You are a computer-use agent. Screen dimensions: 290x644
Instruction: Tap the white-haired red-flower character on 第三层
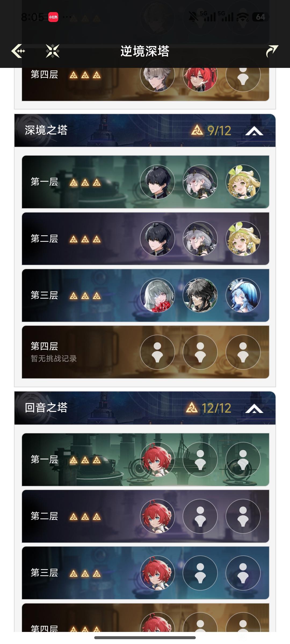(x=157, y=295)
